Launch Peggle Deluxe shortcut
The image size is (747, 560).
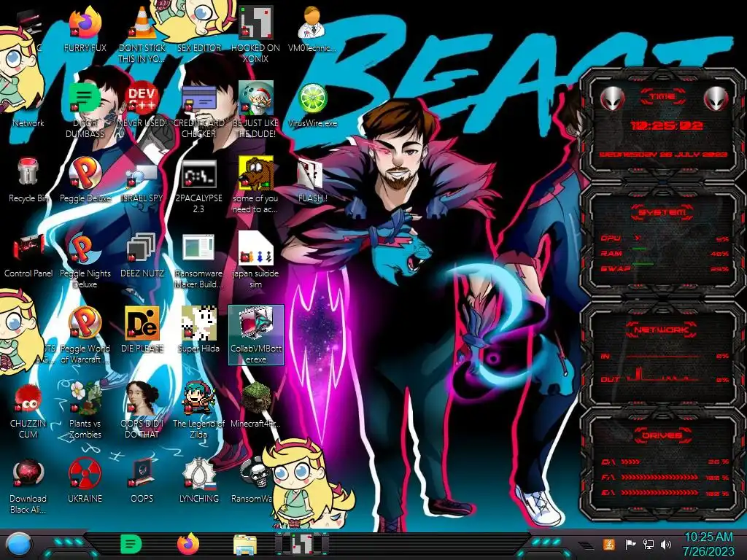coord(85,179)
